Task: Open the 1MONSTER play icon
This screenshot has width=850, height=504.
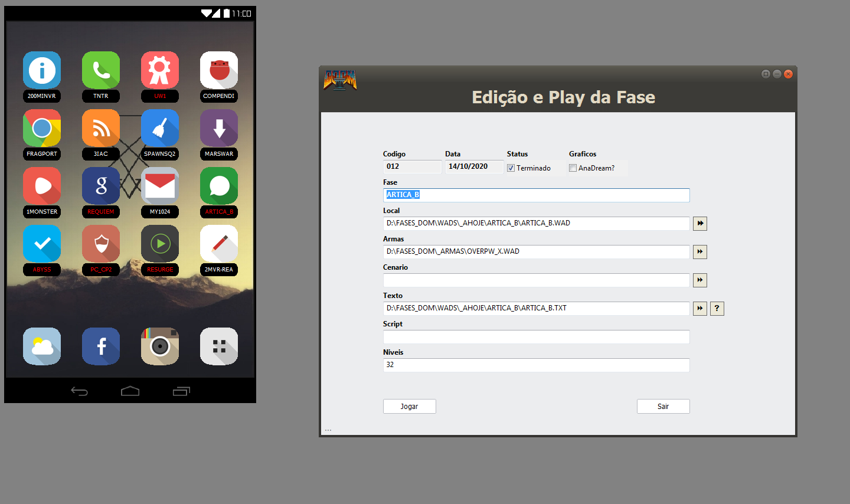Action: coord(42,186)
